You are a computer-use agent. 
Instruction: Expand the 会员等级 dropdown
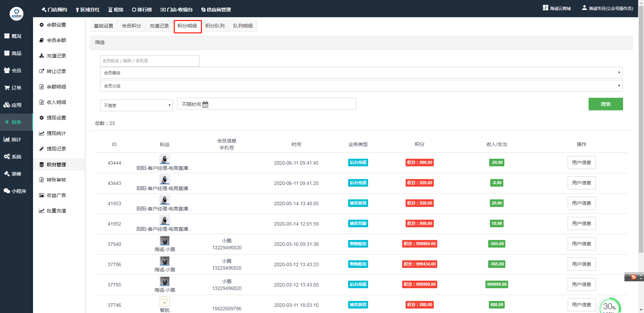click(361, 73)
